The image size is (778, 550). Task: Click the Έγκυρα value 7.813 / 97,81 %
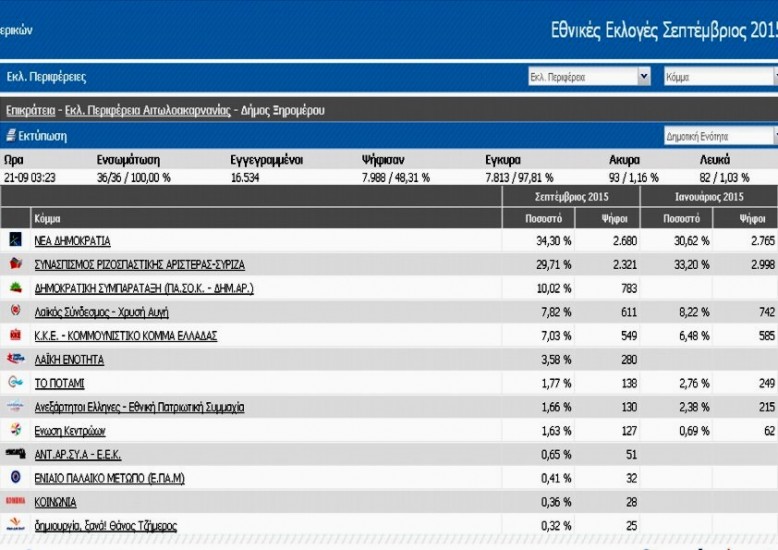(519, 178)
